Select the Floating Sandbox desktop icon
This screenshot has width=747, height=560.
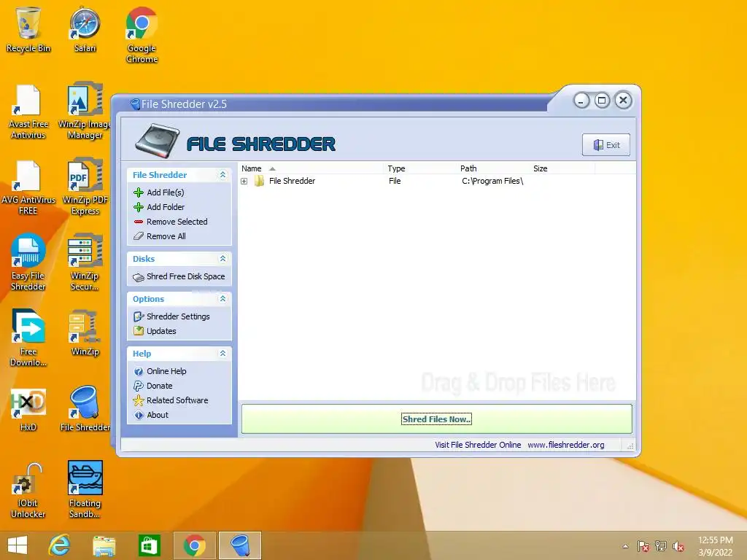click(x=85, y=489)
